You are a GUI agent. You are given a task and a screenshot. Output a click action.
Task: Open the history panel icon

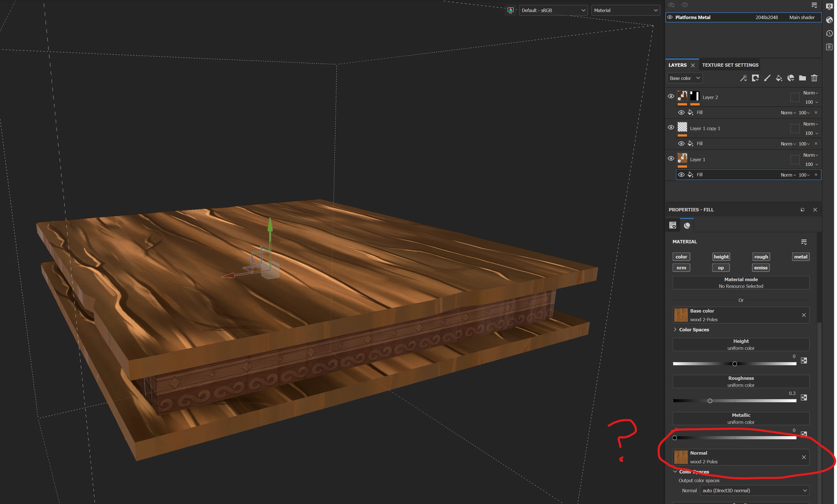(829, 33)
